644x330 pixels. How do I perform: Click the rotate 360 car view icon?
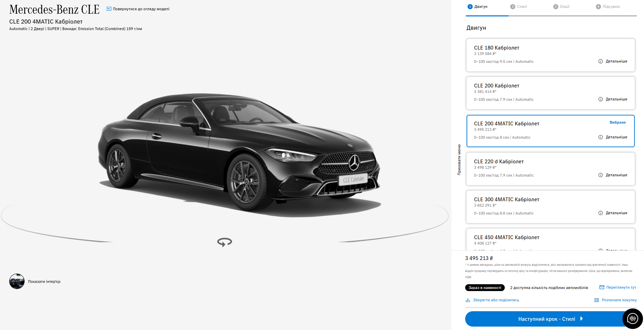pos(225,242)
